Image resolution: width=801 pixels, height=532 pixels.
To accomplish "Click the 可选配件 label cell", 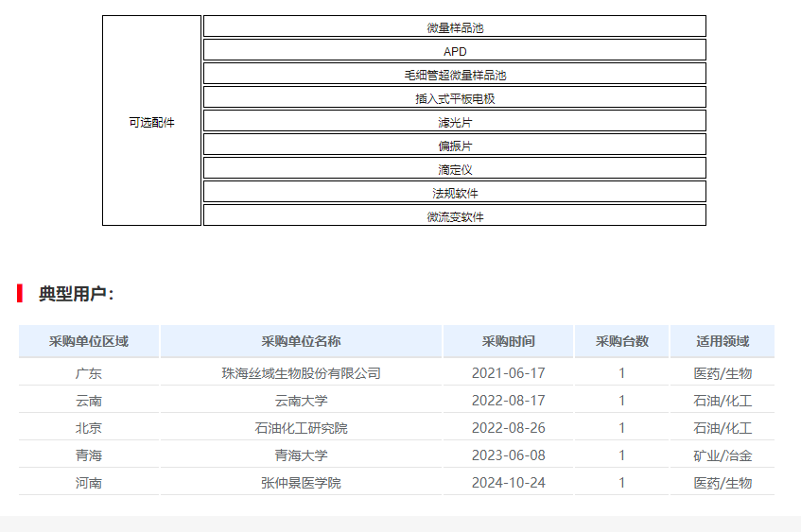I will click(x=151, y=121).
